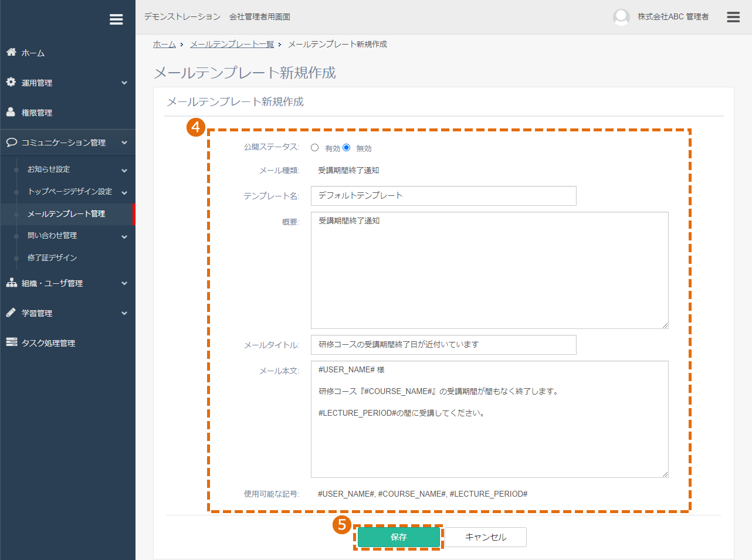752x560 pixels.
Task: Open メールテンプレート管理 submenu item
Action: click(67, 214)
